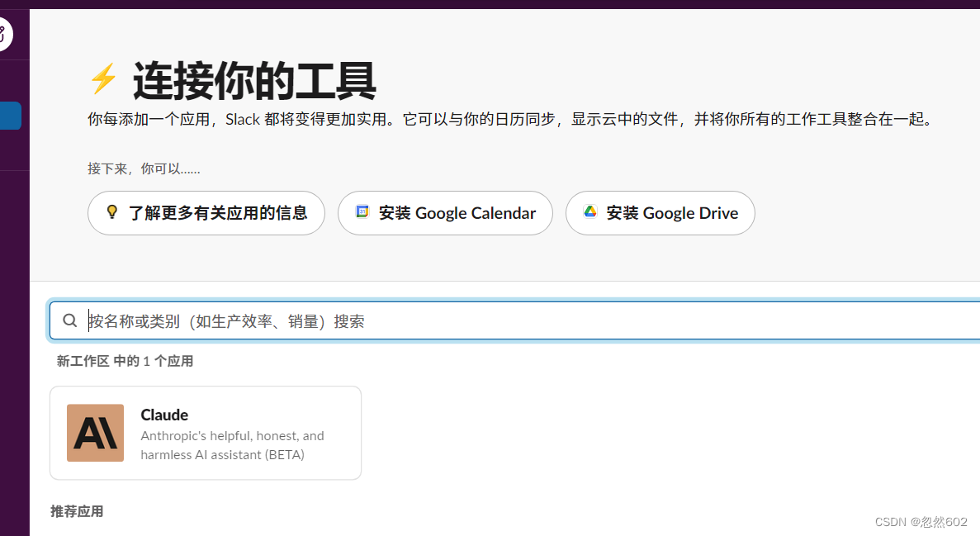Viewport: 980px width, 536px height.
Task: Install Google Drive app
Action: tap(660, 213)
